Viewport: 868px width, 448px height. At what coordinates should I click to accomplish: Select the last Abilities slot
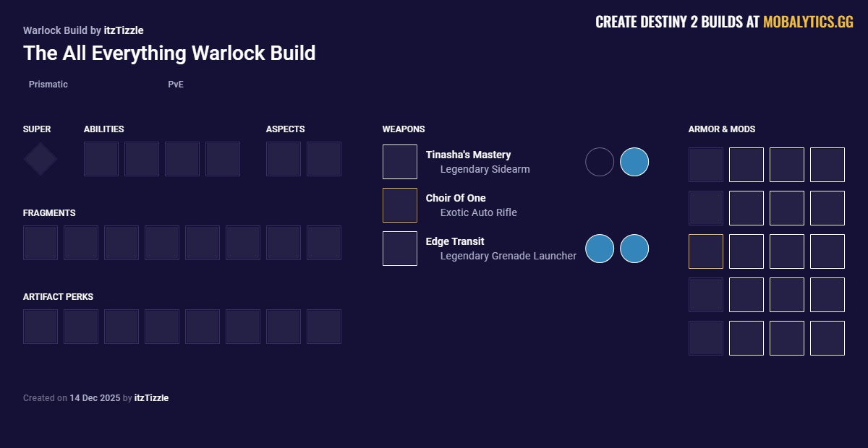tap(223, 159)
